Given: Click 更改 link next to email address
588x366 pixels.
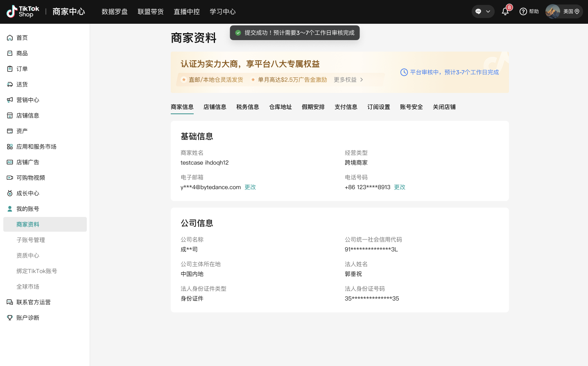Looking at the screenshot, I should pyautogui.click(x=250, y=187).
